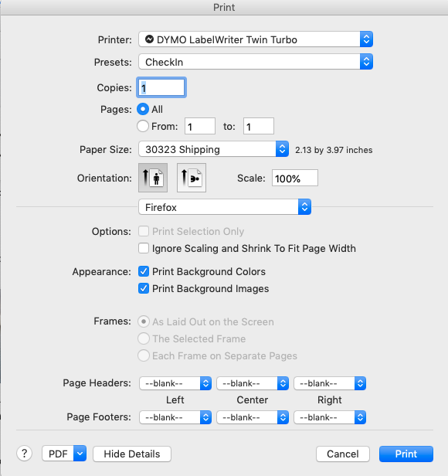
Task: Open the Printer dropdown
Action: click(x=256, y=39)
